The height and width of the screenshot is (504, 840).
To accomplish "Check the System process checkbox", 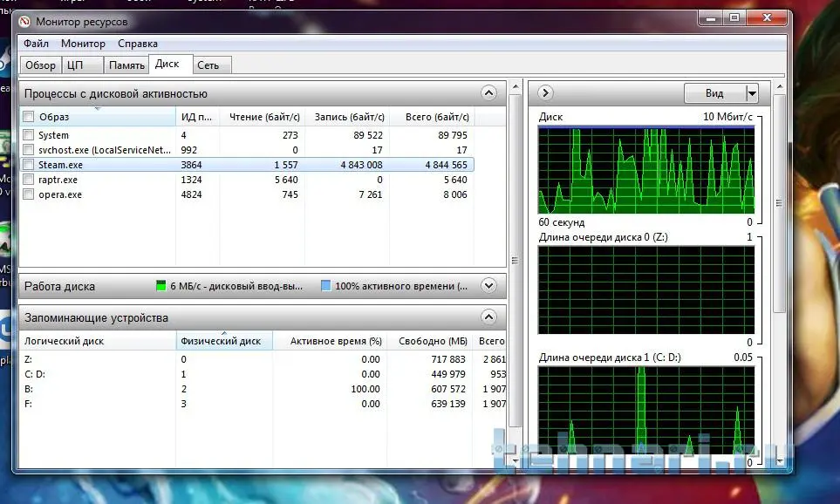I will click(29, 135).
